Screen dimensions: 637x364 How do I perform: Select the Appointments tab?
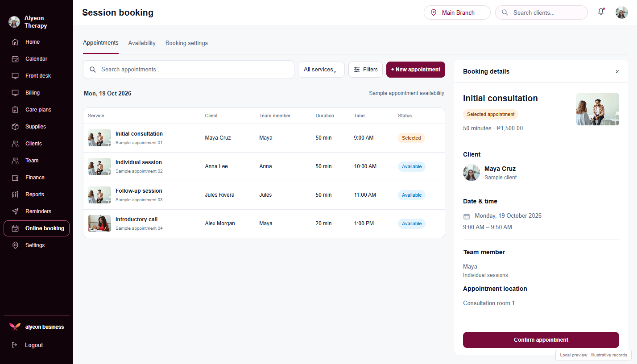(101, 43)
